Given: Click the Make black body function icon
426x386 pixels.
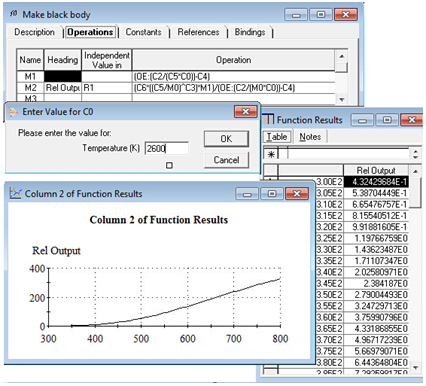Looking at the screenshot, I should click(x=14, y=14).
